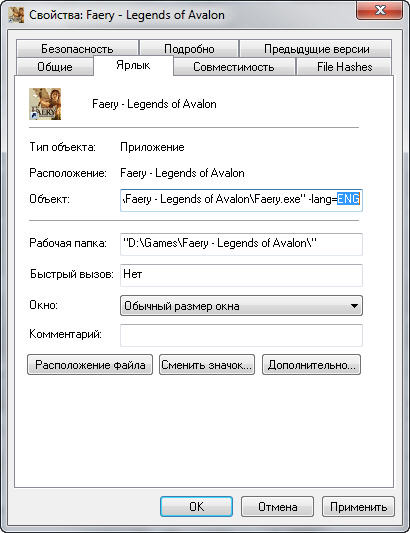Close the properties dialog with X
410x533 pixels.
pyautogui.click(x=379, y=10)
